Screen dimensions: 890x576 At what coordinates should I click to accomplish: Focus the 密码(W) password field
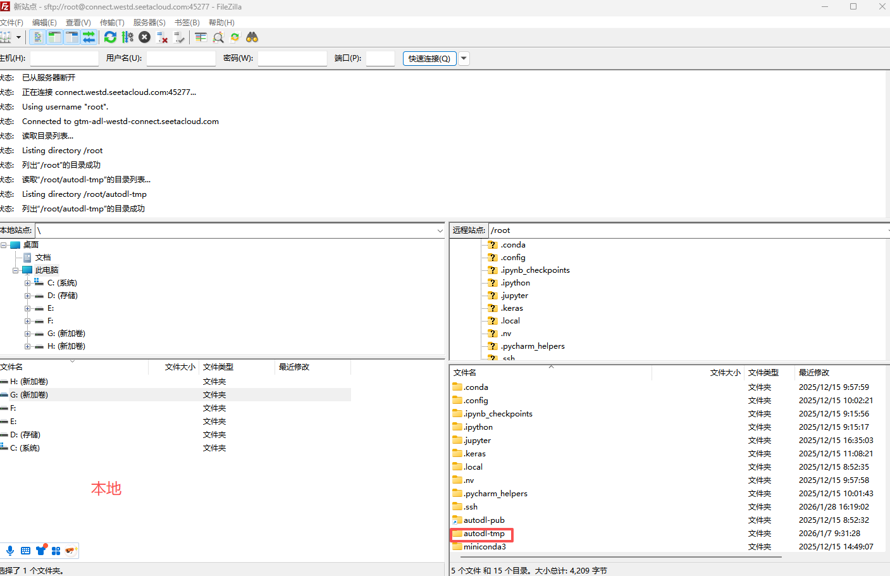292,58
